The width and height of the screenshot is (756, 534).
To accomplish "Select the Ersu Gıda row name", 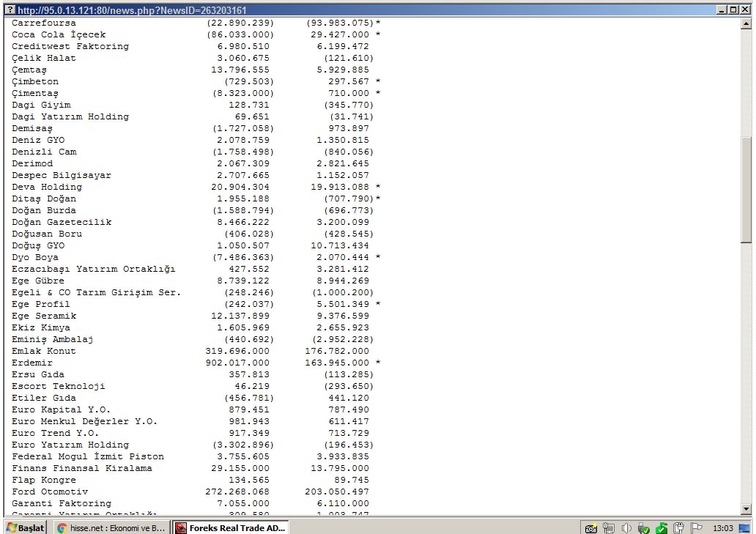I will (38, 374).
